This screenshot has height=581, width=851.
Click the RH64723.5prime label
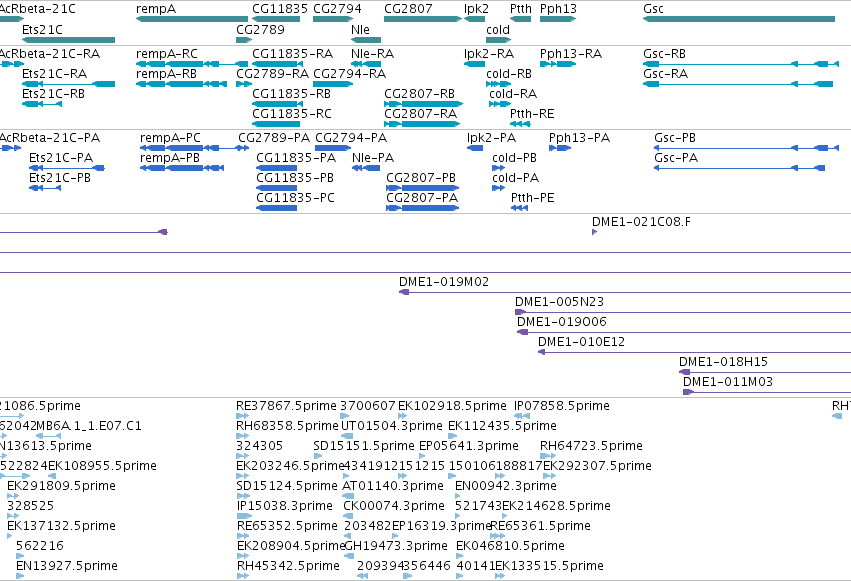tap(591, 446)
